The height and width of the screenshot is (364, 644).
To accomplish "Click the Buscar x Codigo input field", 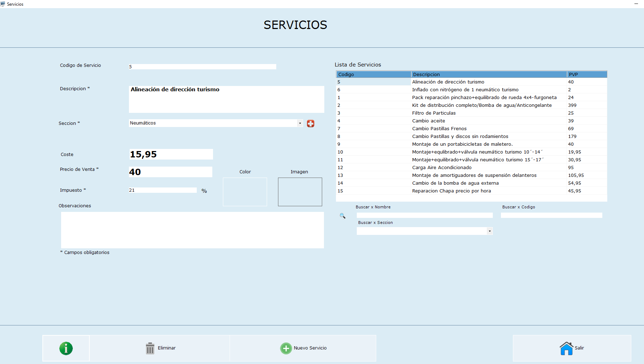I will [x=551, y=215].
